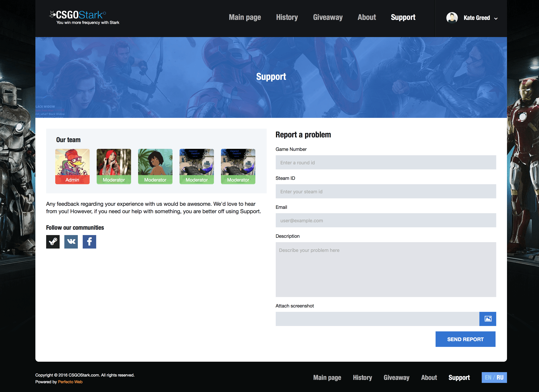The height and width of the screenshot is (392, 539).
Task: Go to History in top navigation
Action: tap(287, 17)
